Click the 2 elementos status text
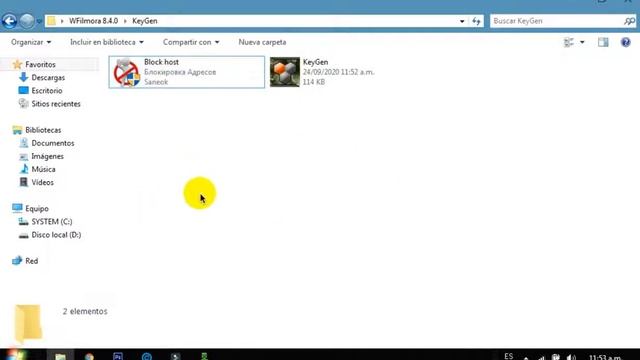 tap(85, 311)
